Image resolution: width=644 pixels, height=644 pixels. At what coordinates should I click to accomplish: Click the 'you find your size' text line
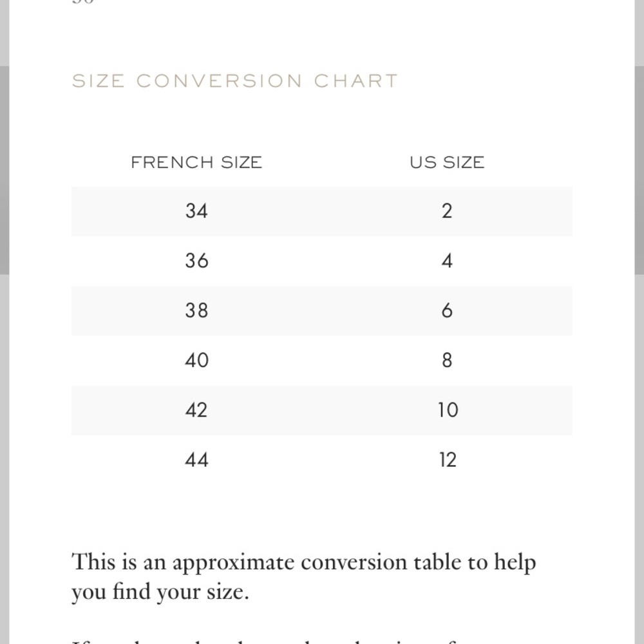[x=160, y=592]
